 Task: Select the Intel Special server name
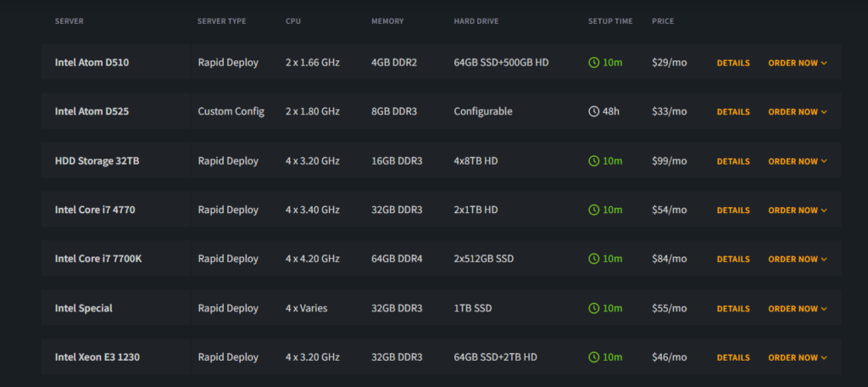click(84, 308)
